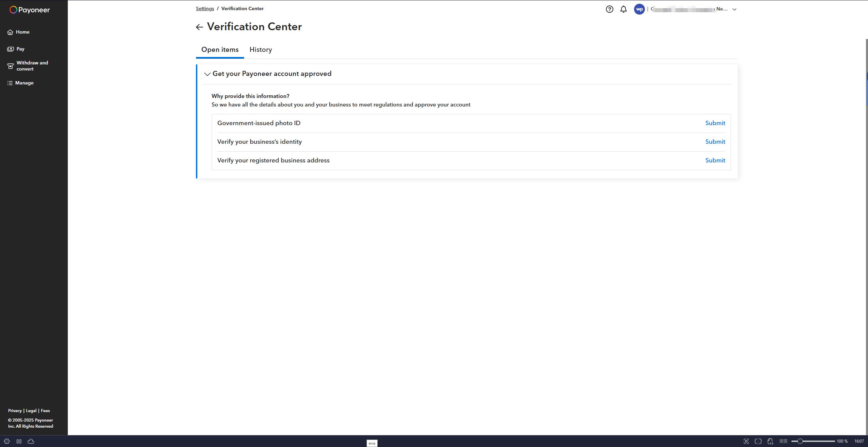Open the account name dropdown arrow
The width and height of the screenshot is (868, 447).
[734, 9]
